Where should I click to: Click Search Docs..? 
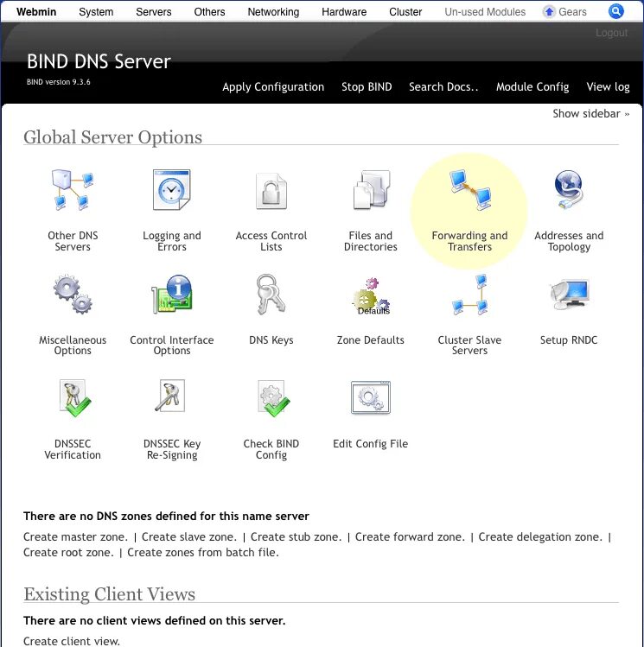click(443, 86)
